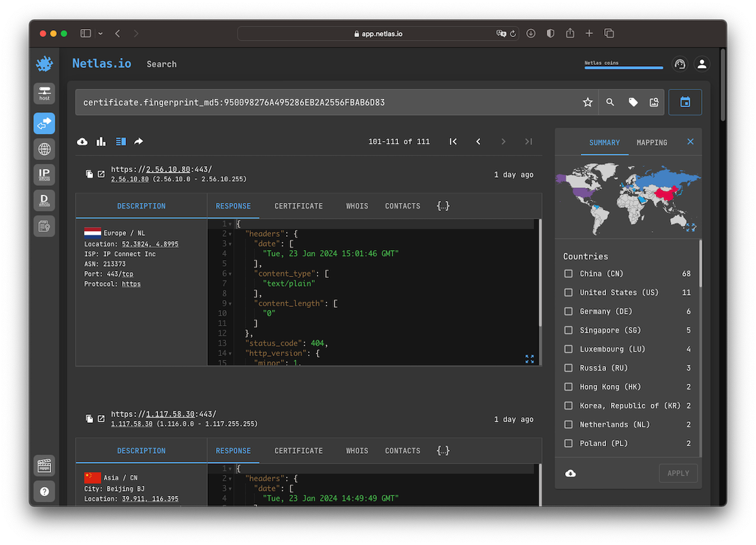The height and width of the screenshot is (545, 756).
Task: Click the search query input field
Action: click(327, 102)
